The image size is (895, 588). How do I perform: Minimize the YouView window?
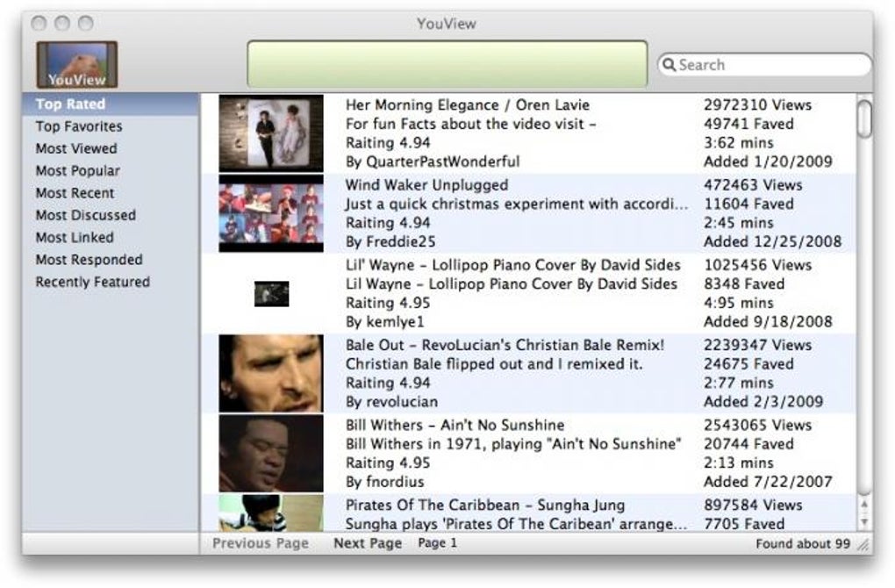point(62,24)
